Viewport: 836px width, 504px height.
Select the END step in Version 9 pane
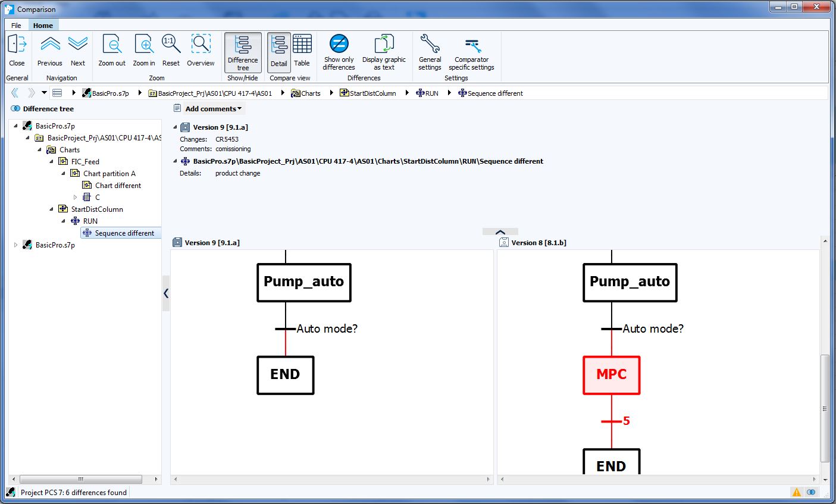coord(286,375)
